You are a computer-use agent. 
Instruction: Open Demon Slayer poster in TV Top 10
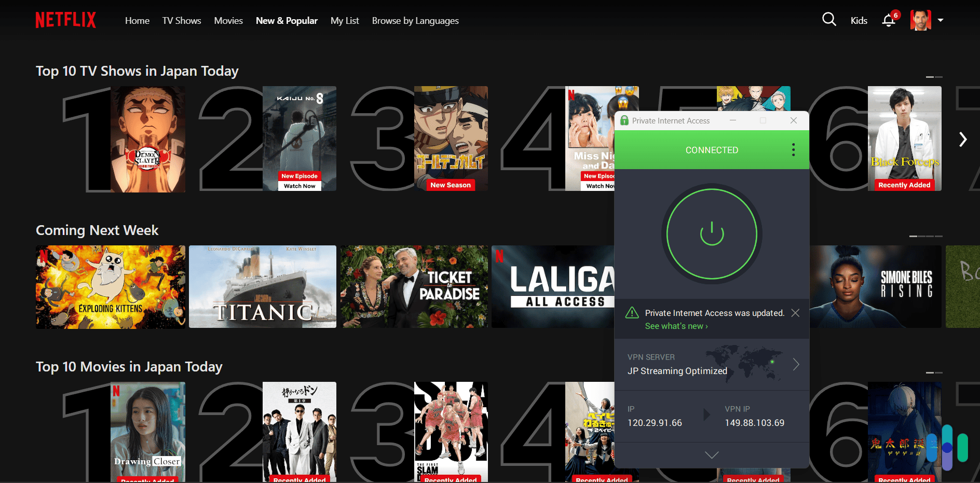click(x=148, y=139)
